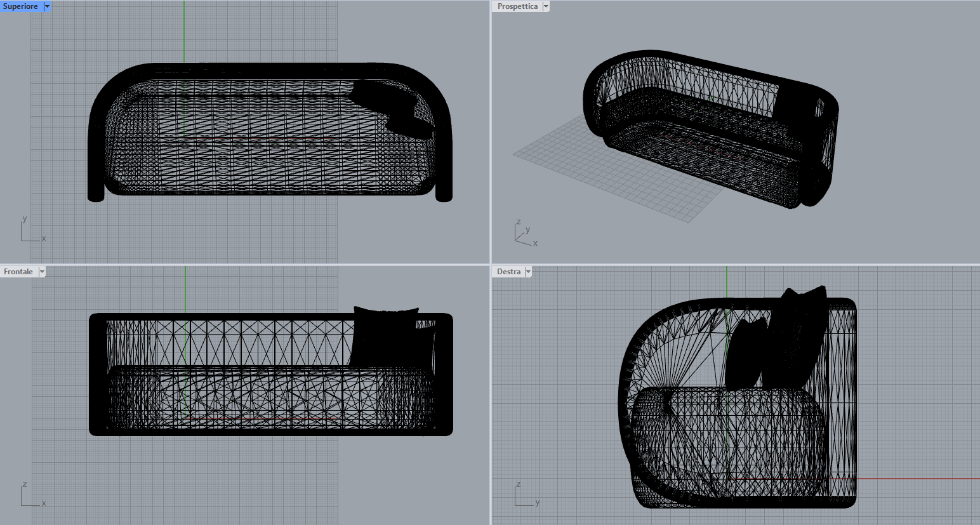Activate the Superiore viewport title

coord(20,6)
